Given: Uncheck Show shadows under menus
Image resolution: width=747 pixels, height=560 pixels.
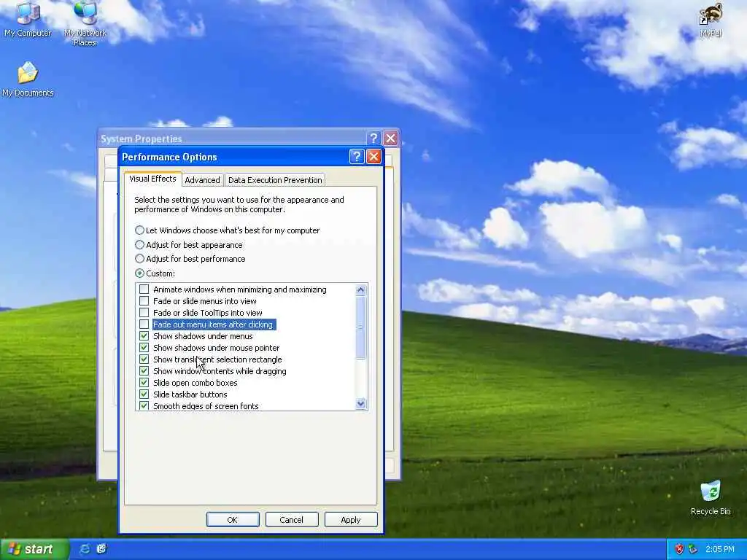Looking at the screenshot, I should (x=144, y=335).
